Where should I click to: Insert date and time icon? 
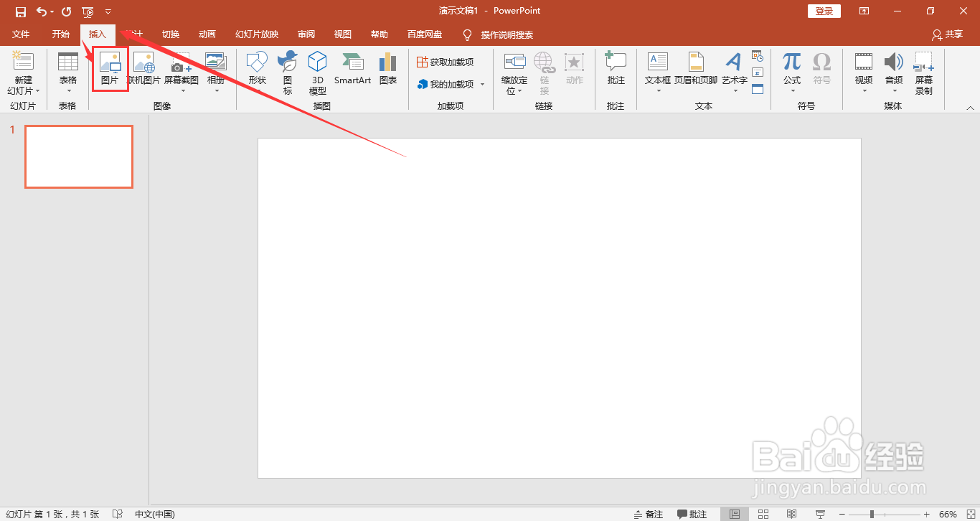758,55
